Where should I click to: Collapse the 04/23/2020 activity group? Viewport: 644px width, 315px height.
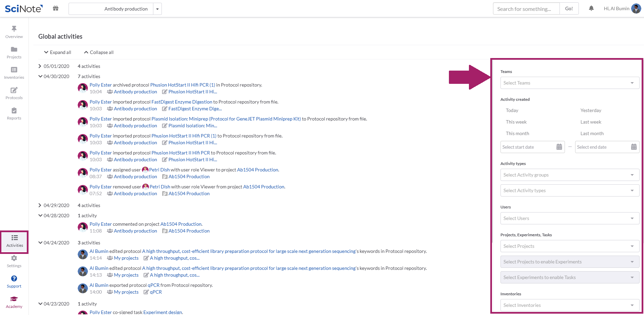pos(40,304)
